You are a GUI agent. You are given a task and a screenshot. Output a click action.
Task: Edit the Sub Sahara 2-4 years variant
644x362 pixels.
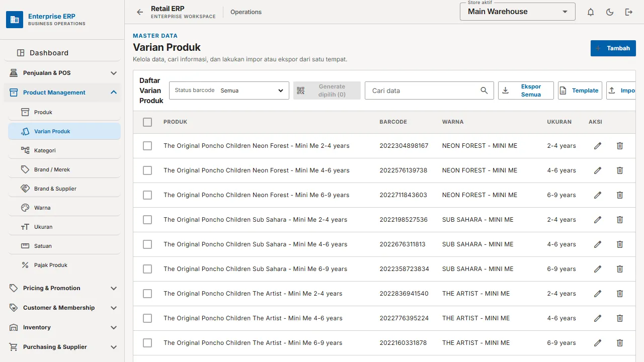point(598,220)
